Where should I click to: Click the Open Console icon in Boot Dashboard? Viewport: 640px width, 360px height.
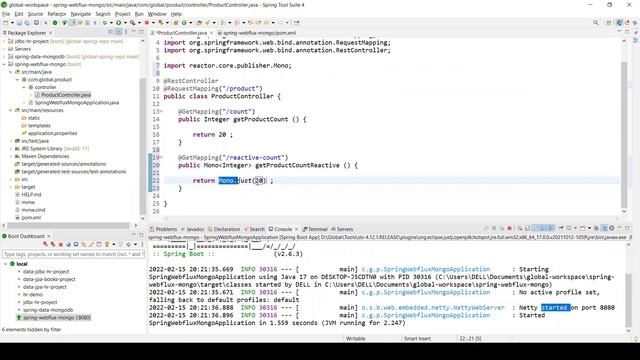coord(76,244)
